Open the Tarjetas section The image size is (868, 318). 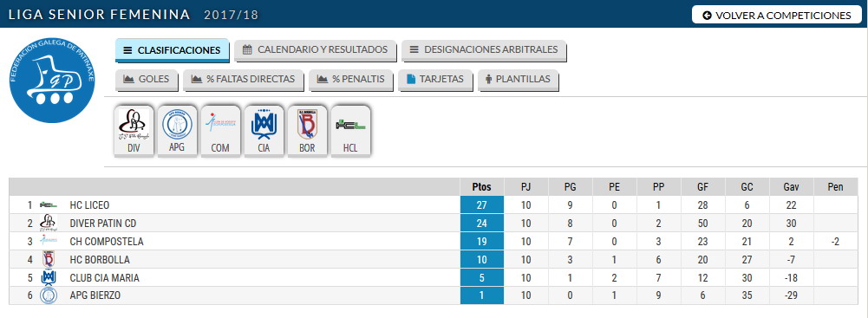coord(434,79)
